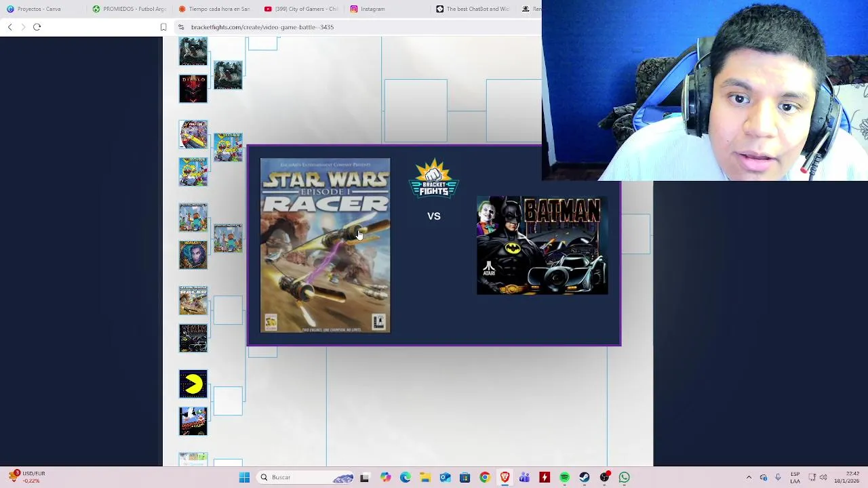Select the Pac-Man thumbnail in bracket
Screen dimensions: 868x488
(193, 384)
